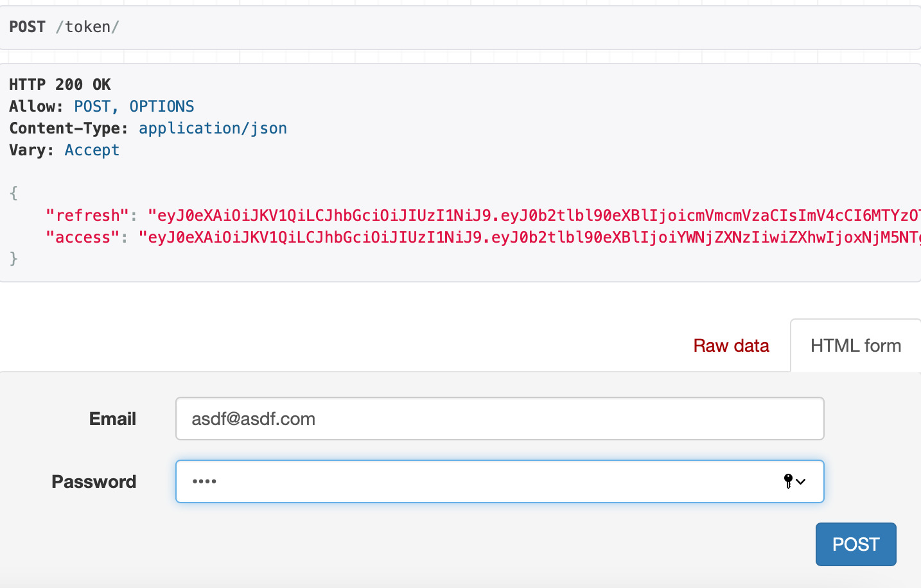Switch to the Raw data tab
This screenshot has height=588, width=921.
pos(731,345)
